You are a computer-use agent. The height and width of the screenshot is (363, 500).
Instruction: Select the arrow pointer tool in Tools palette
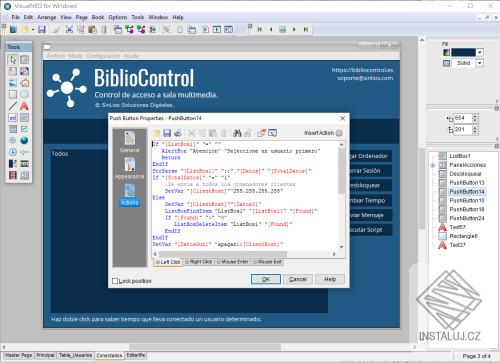(13, 60)
